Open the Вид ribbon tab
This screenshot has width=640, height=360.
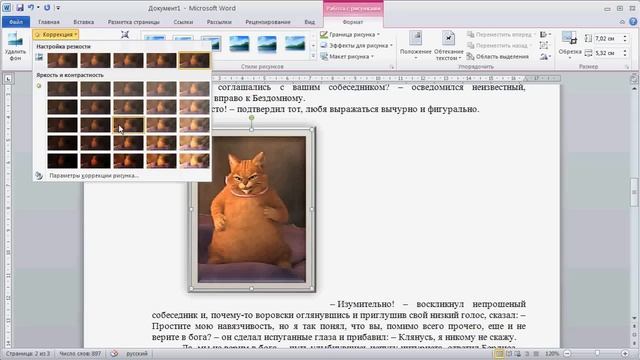(x=309, y=22)
